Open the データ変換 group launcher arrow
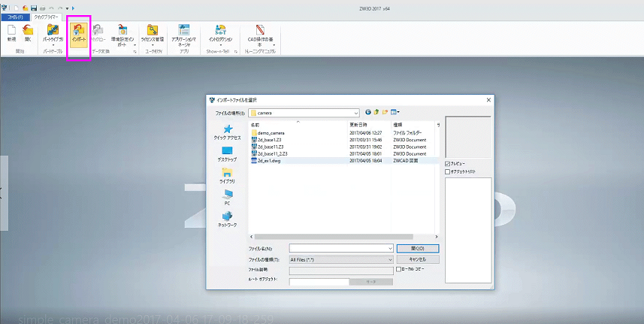Screen dimensions: 644x324 [135, 52]
